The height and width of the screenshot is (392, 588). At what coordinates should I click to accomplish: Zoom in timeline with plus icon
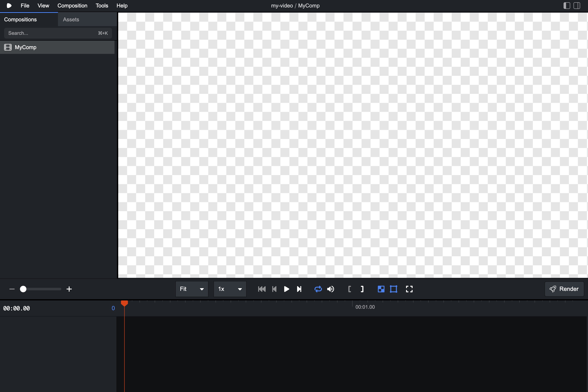[x=69, y=289]
